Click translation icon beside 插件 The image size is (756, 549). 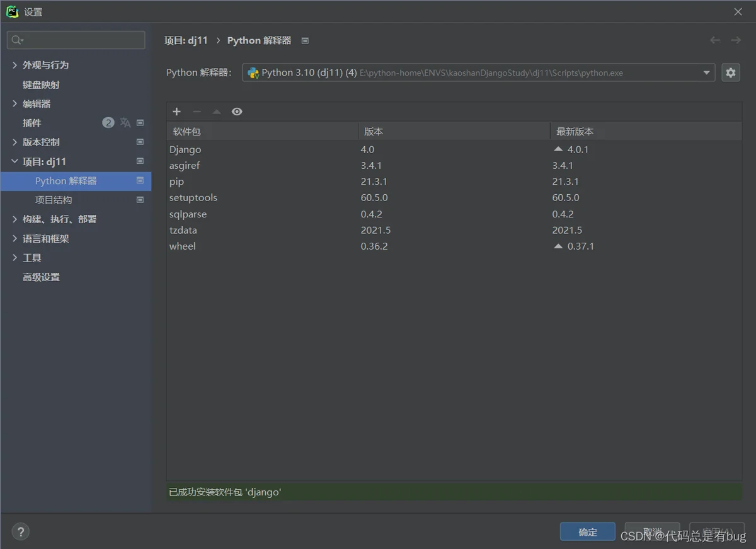click(x=125, y=123)
